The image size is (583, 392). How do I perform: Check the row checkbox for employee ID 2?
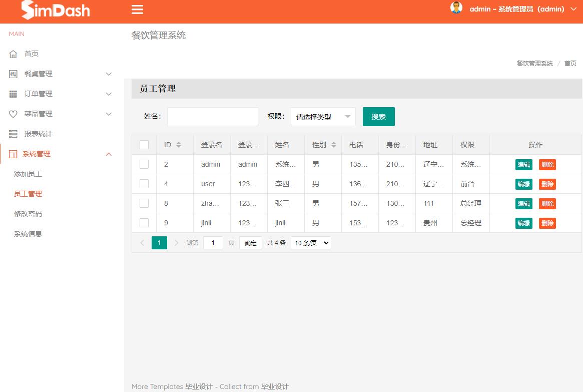(144, 164)
